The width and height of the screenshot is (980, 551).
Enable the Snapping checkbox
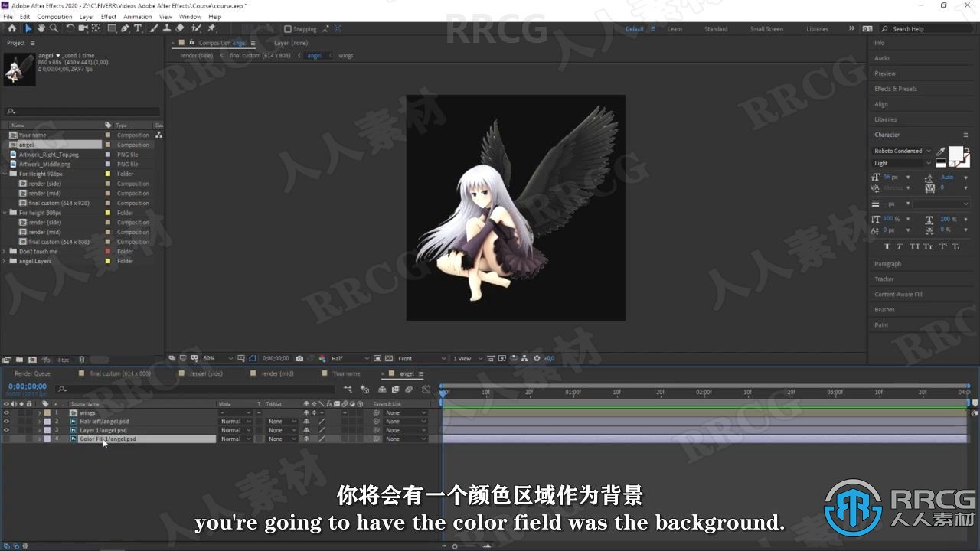click(289, 29)
